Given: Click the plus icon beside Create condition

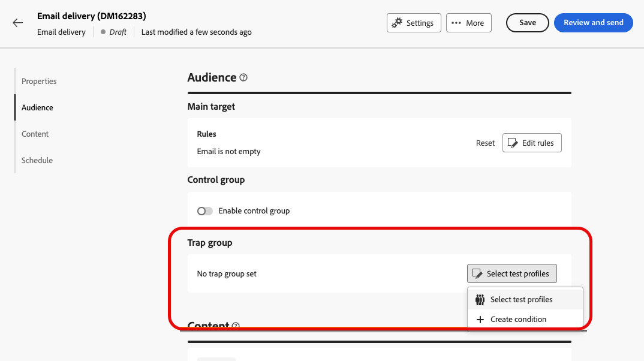Looking at the screenshot, I should pyautogui.click(x=480, y=320).
